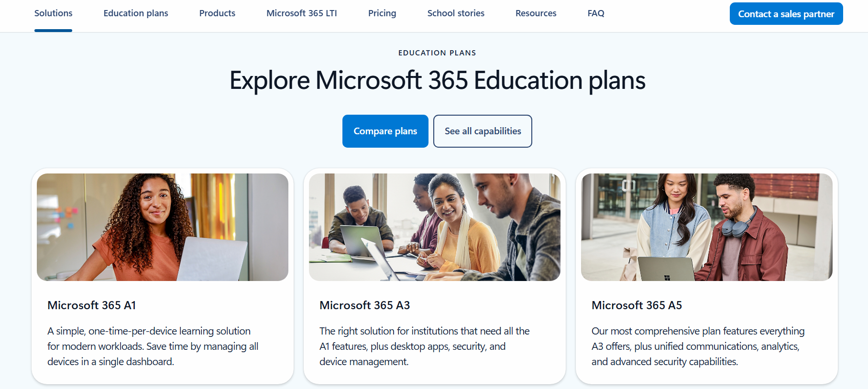Select the Microsoft 365 A5 title
The height and width of the screenshot is (389, 868).
[637, 305]
